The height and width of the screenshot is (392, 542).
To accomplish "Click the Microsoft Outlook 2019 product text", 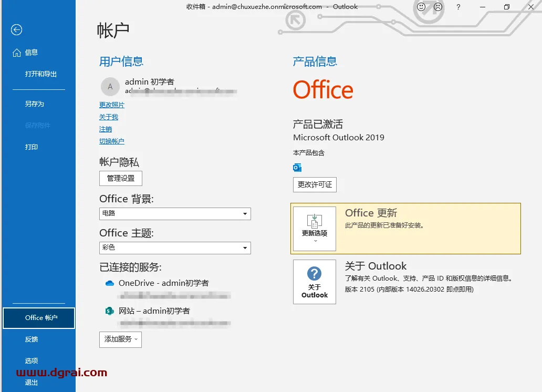I will tap(339, 137).
